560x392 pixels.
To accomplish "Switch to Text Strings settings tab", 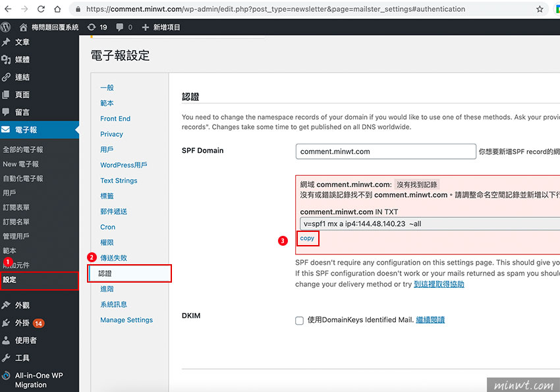I will click(119, 181).
